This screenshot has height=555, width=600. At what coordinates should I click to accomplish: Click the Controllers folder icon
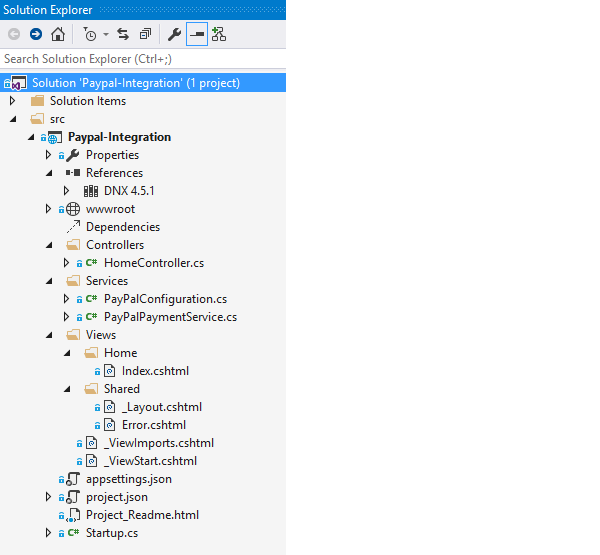tap(73, 245)
